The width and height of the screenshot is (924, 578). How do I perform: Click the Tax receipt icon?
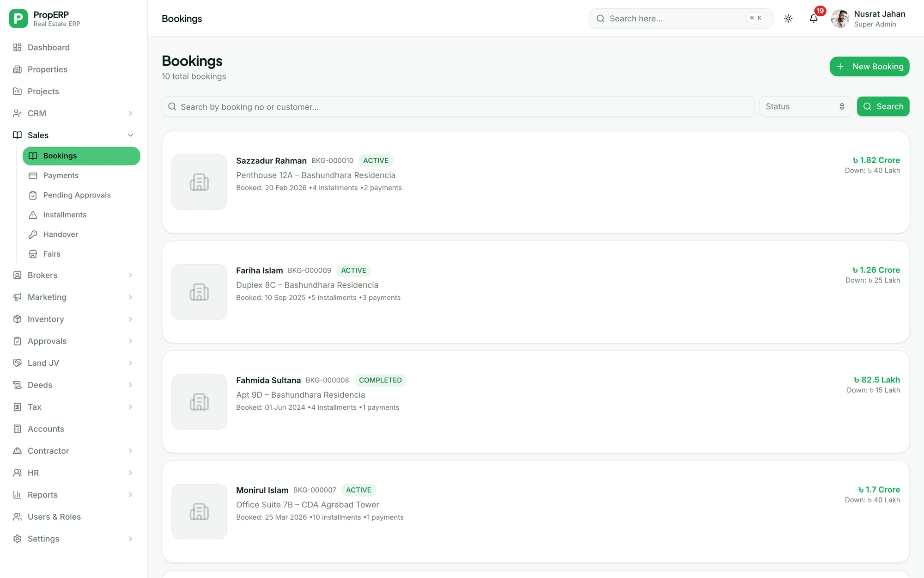coord(18,407)
